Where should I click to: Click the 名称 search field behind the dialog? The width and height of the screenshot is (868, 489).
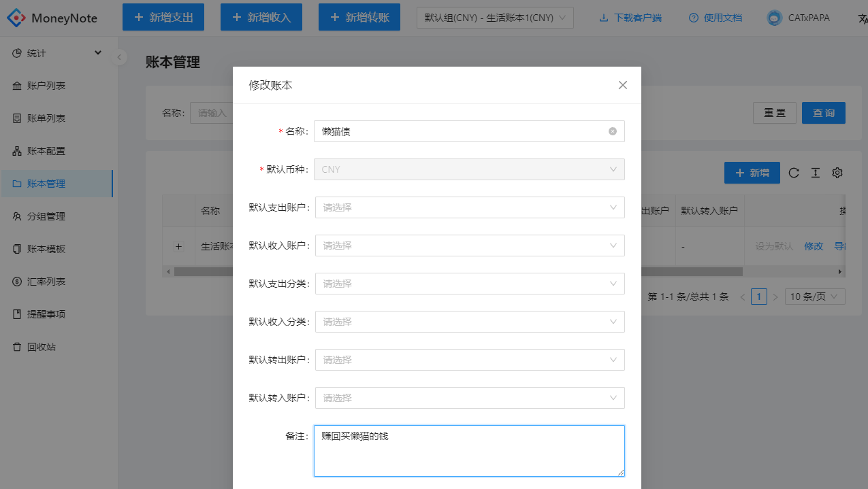(212, 113)
